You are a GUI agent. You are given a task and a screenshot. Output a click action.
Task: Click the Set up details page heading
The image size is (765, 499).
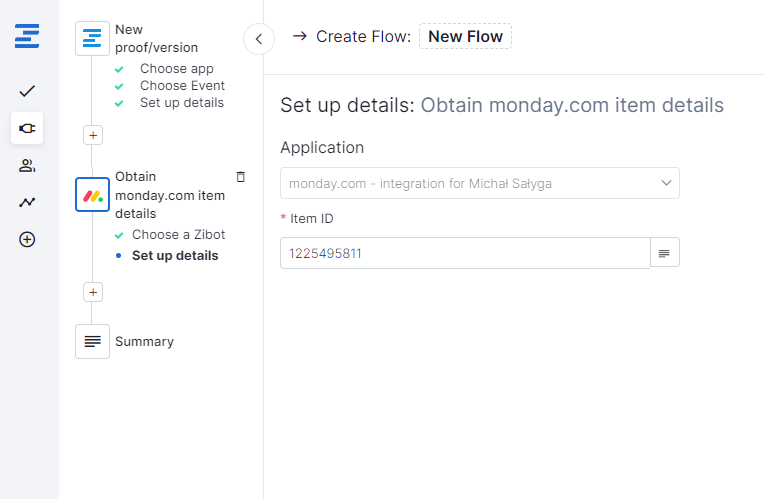(x=502, y=105)
